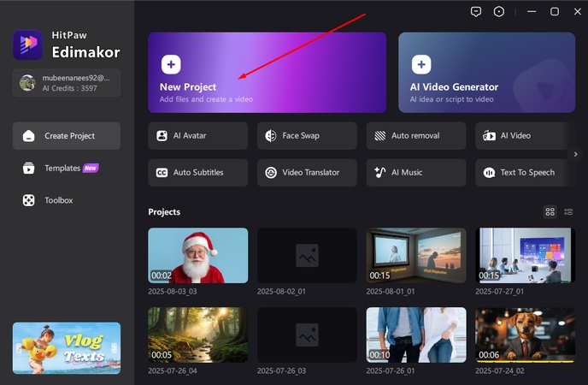
Task: Open the empty project 2025-07-26_03 thumbnail
Action: [x=307, y=335]
